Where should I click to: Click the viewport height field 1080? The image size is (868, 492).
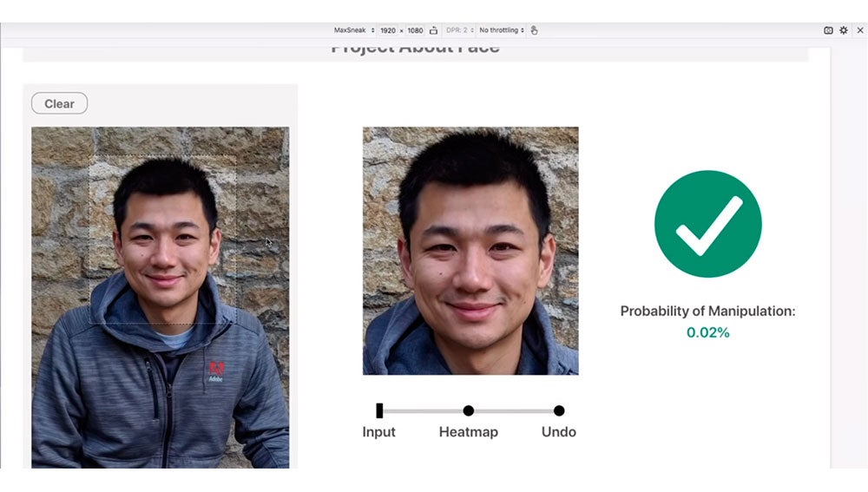[x=415, y=30]
